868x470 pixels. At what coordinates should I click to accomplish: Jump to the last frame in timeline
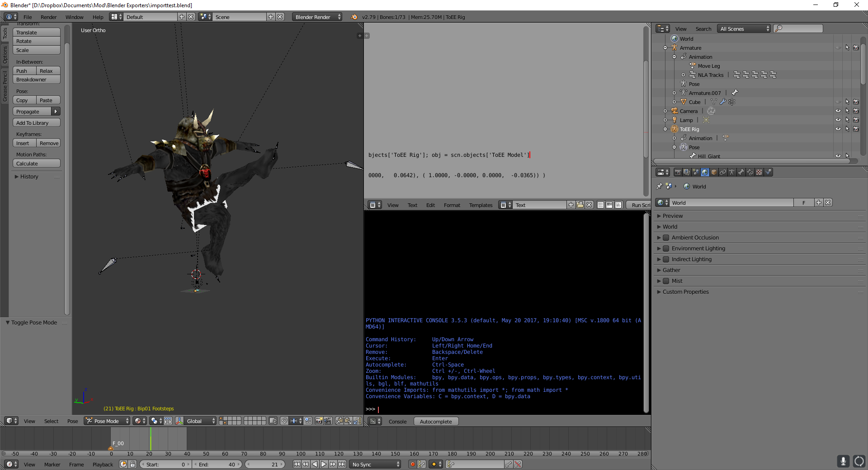coord(342,464)
